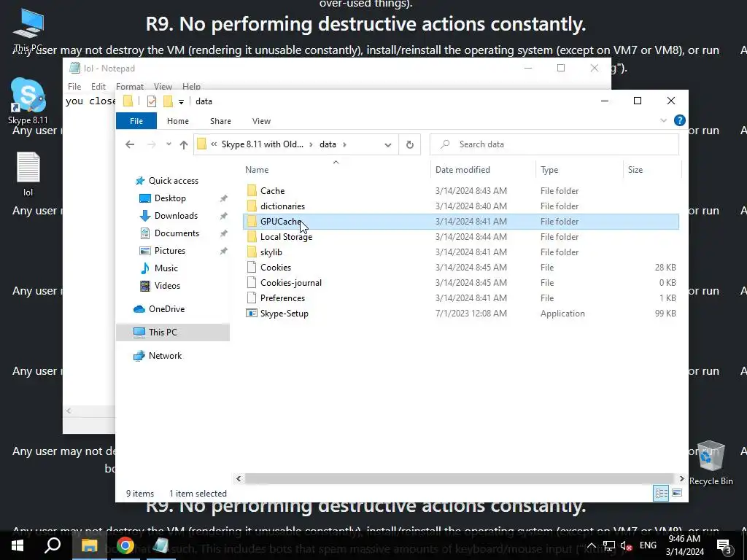This screenshot has height=560, width=747.
Task: Open Notepad's File menu
Action: [74, 87]
